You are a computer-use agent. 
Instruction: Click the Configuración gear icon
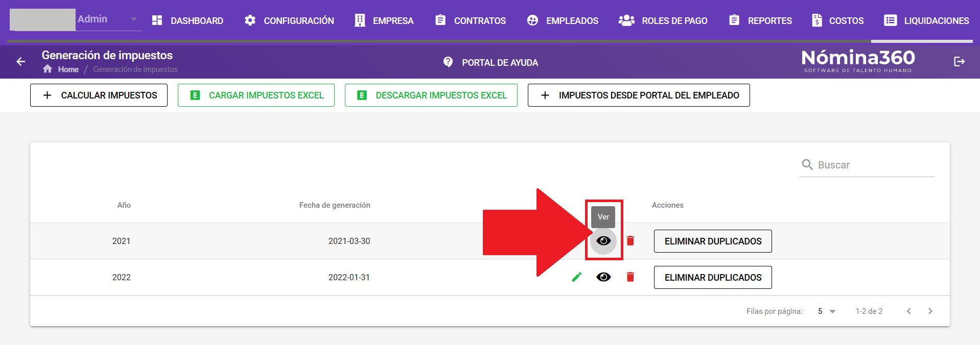pyautogui.click(x=250, y=20)
